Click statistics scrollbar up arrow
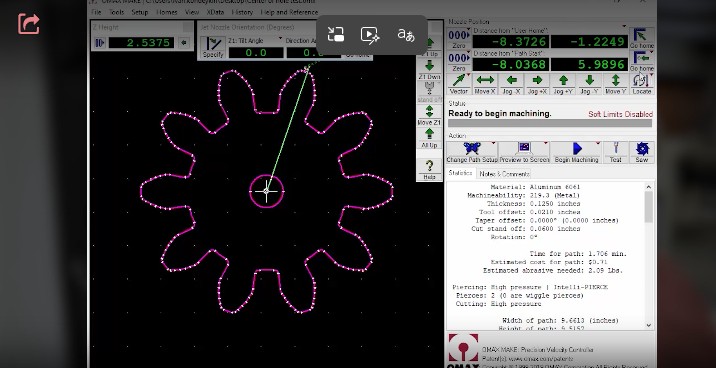 tap(649, 187)
